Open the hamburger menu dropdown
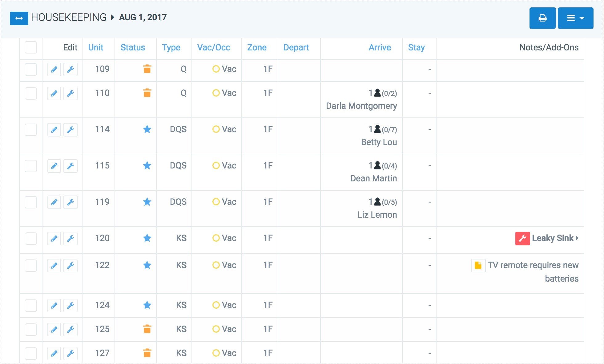 (575, 18)
